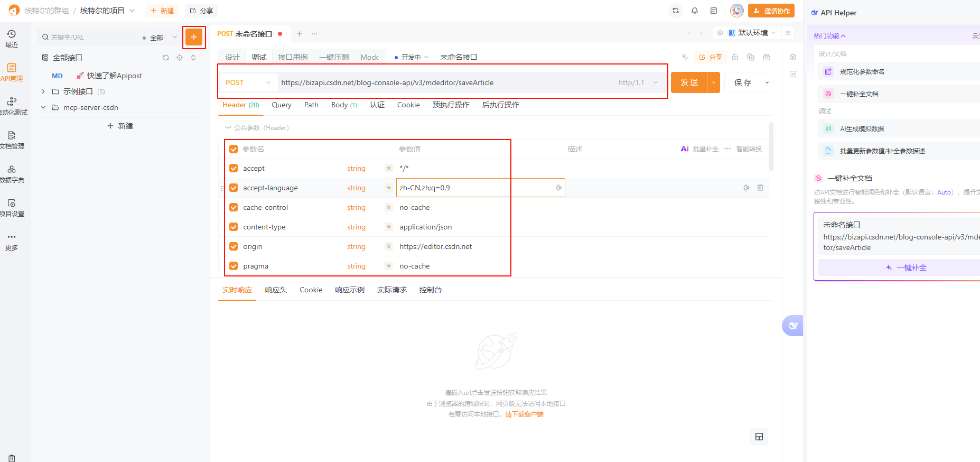Click the layout switch icon in response panel
The width and height of the screenshot is (980, 462).
click(x=759, y=437)
